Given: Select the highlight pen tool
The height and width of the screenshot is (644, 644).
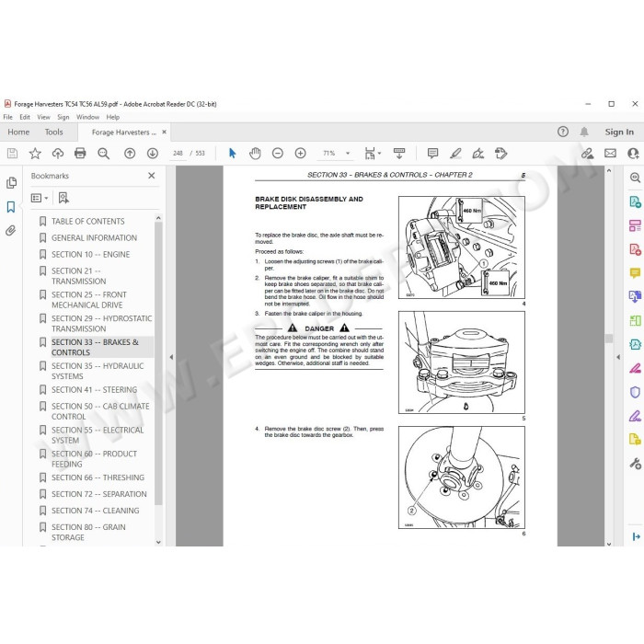Looking at the screenshot, I should (x=455, y=154).
